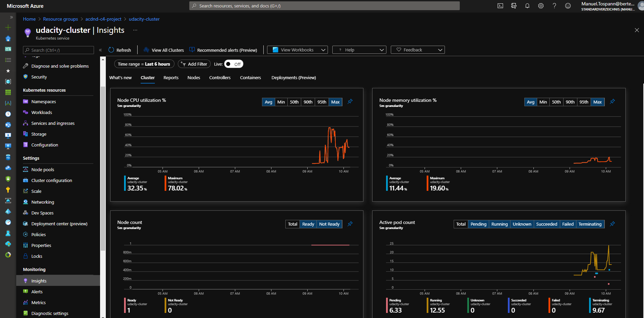This screenshot has width=644, height=318.
Task: Go to Home breadcrumb
Action: pos(29,19)
